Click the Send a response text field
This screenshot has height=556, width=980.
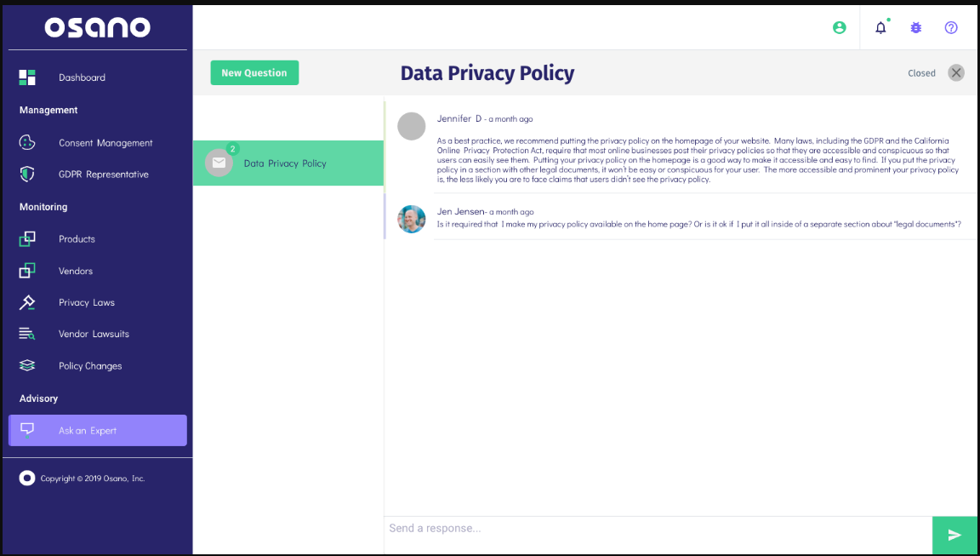tap(657, 529)
